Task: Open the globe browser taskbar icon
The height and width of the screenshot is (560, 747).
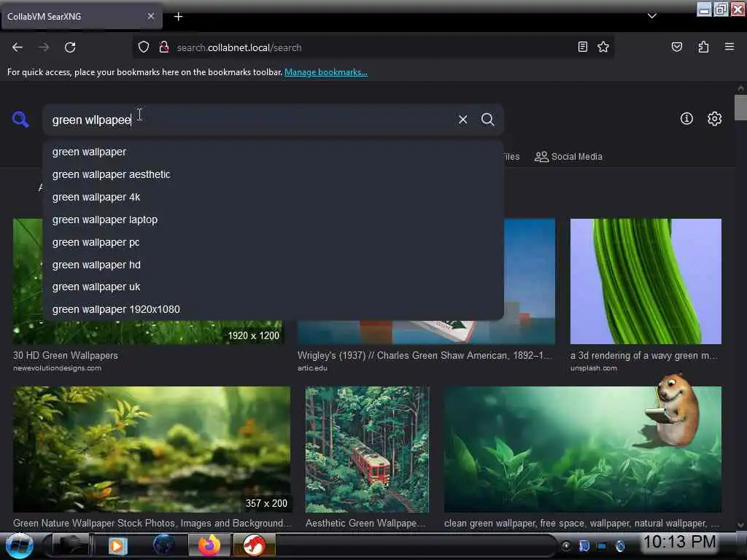Action: click(x=163, y=545)
